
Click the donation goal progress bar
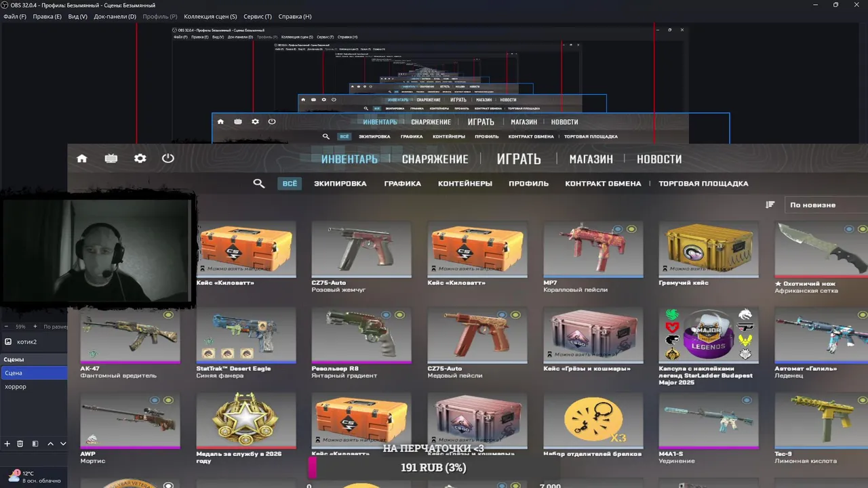tap(434, 468)
